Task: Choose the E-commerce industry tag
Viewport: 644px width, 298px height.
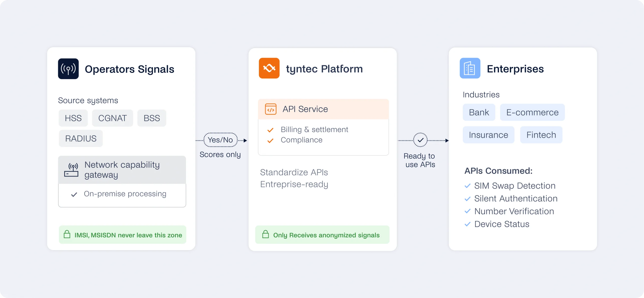Action: [x=532, y=112]
